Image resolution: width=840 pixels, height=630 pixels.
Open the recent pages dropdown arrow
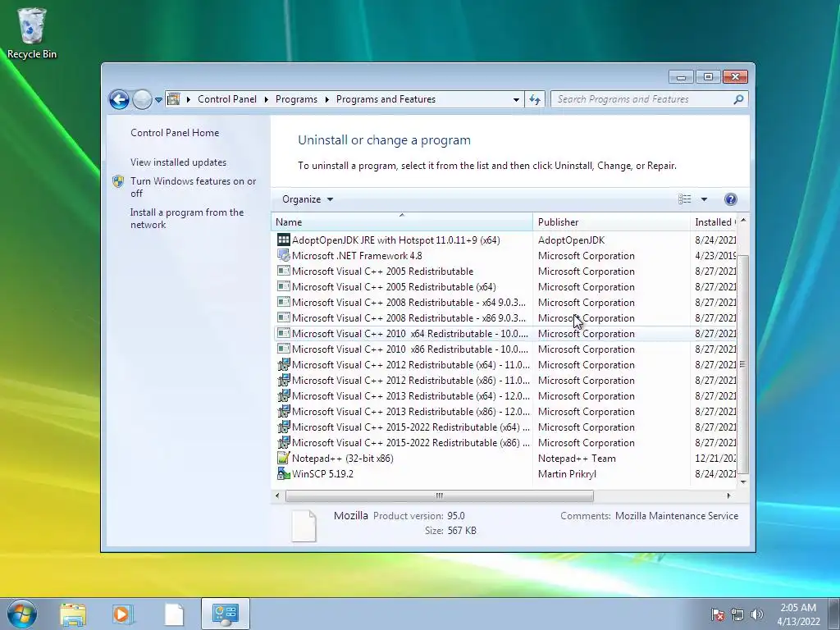click(x=158, y=99)
